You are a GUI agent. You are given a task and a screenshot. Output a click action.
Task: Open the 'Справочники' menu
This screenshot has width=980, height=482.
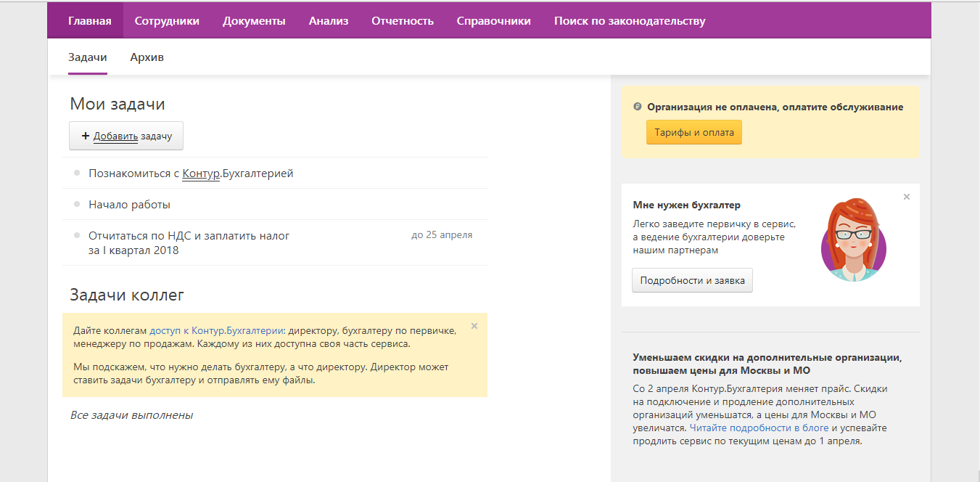point(494,21)
